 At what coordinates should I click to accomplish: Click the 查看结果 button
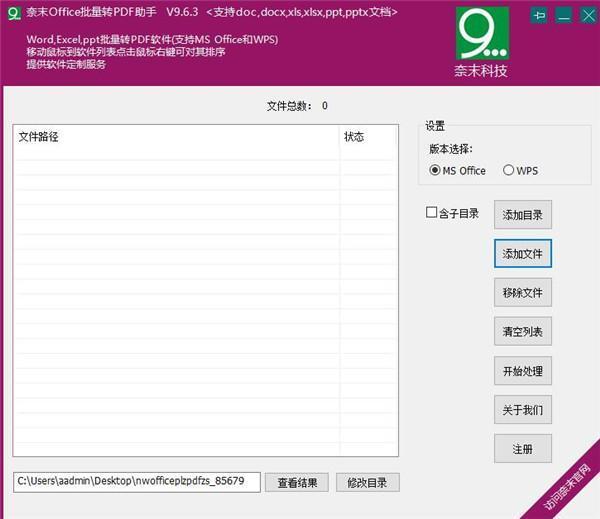[297, 482]
